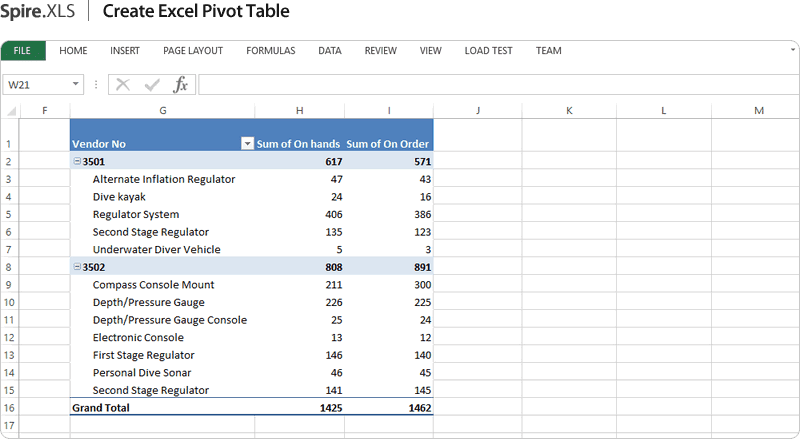This screenshot has height=440, width=800.
Task: Collapse the ribbon with top-right arrow
Action: pos(793,50)
